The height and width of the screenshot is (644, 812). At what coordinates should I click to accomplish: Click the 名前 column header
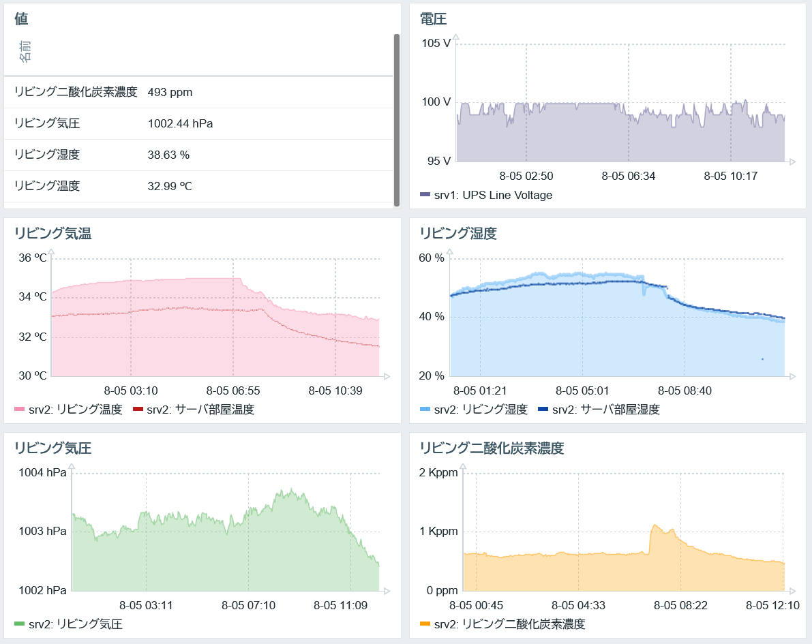point(25,52)
